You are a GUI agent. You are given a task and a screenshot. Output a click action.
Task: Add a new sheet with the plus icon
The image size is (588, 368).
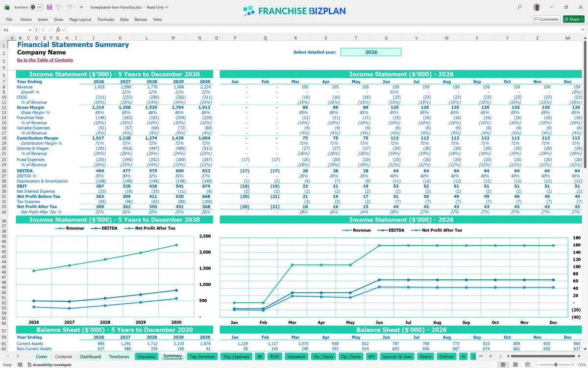tap(491, 357)
